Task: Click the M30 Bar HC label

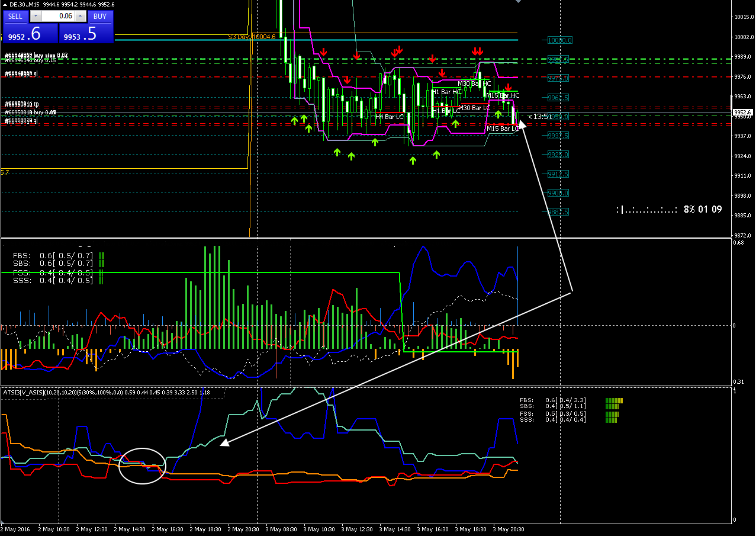Action: click(474, 84)
